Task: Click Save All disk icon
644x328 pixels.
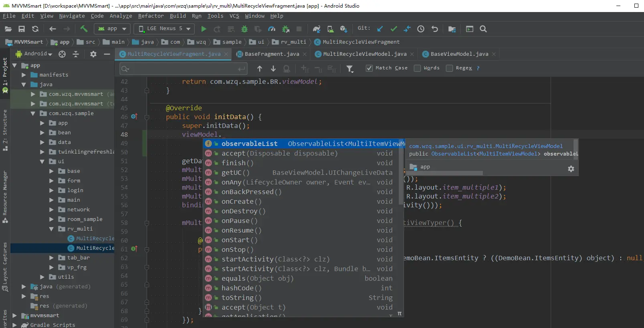Action: pyautogui.click(x=22, y=29)
